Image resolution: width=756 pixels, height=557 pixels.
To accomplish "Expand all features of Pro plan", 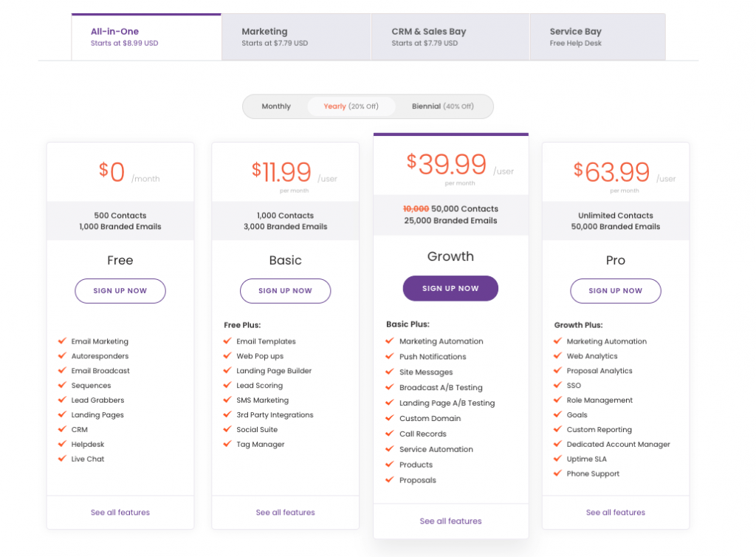I will click(616, 512).
